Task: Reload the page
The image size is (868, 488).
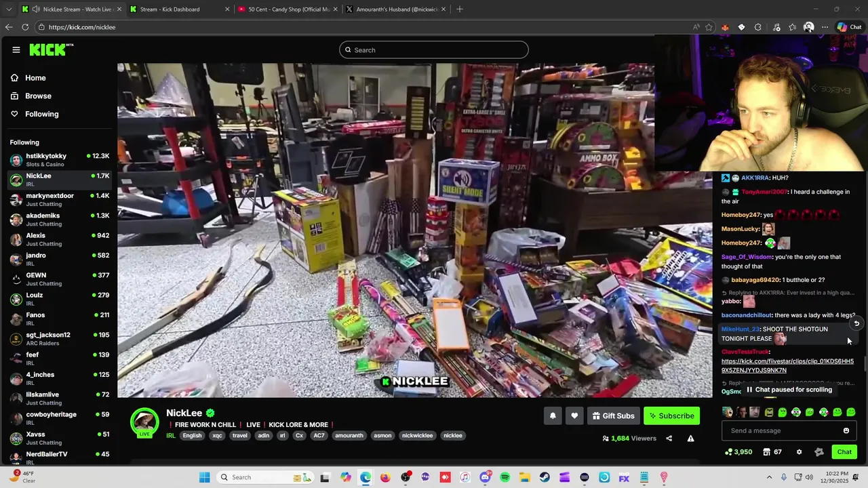Action: coord(25,27)
